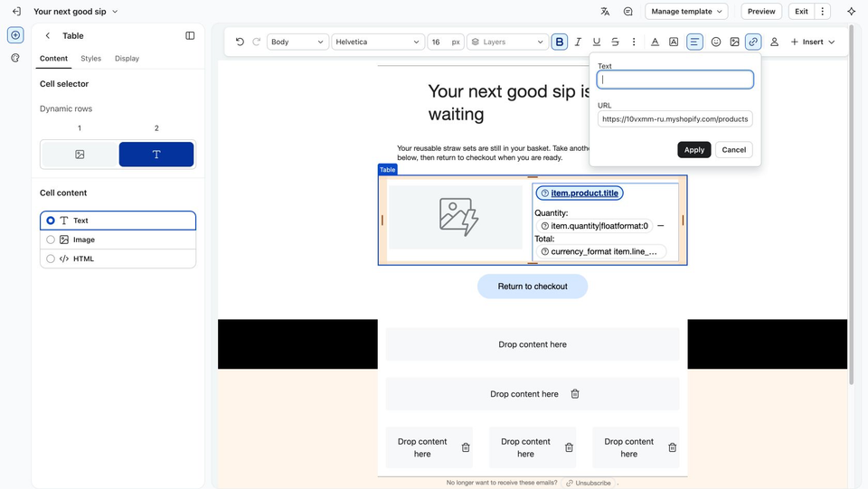The image size is (868, 489).
Task: Open the Insert dropdown
Action: coord(813,42)
